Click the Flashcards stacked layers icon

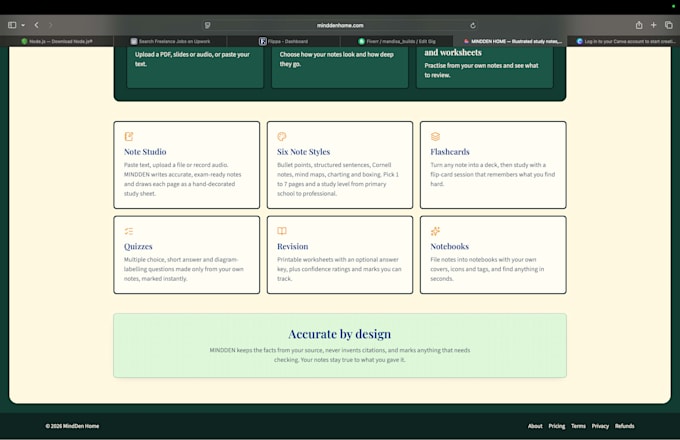(435, 137)
